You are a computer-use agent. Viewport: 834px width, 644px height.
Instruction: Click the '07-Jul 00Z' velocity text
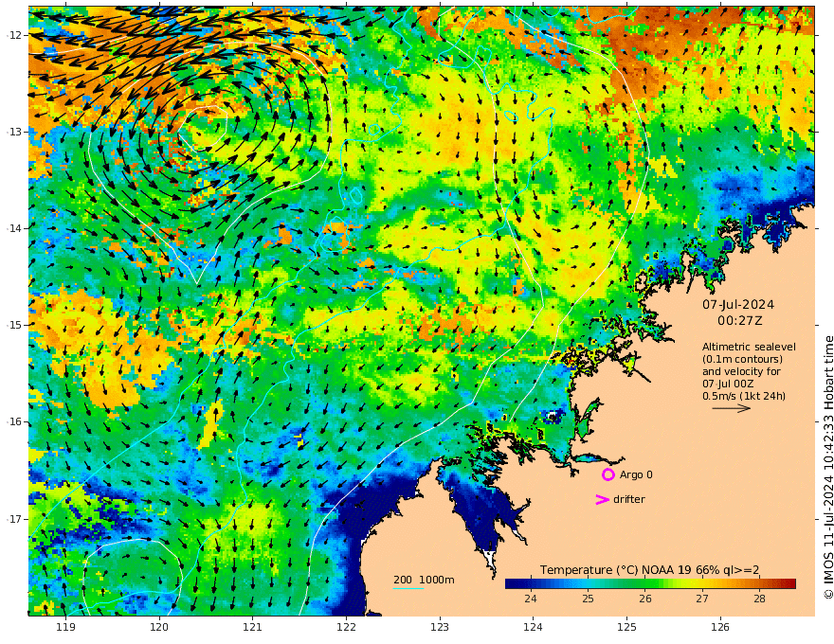tap(728, 384)
